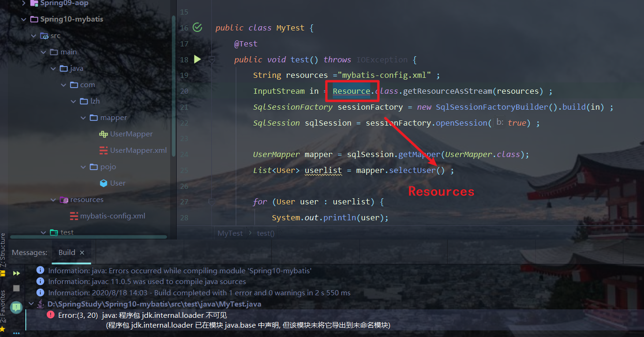Viewport: 644px width, 337px height.
Task: Stop the build process
Action: tap(16, 288)
